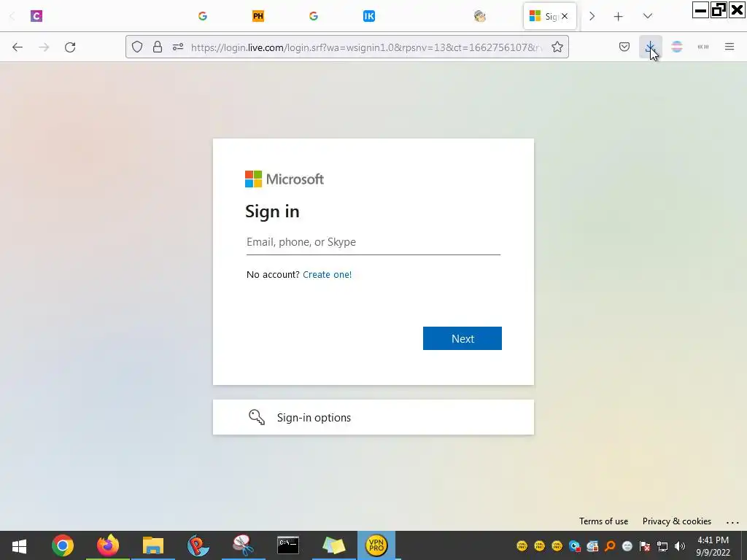Open the clock showing 4:41 PM
Screen dimensions: 747x560
[713, 546]
